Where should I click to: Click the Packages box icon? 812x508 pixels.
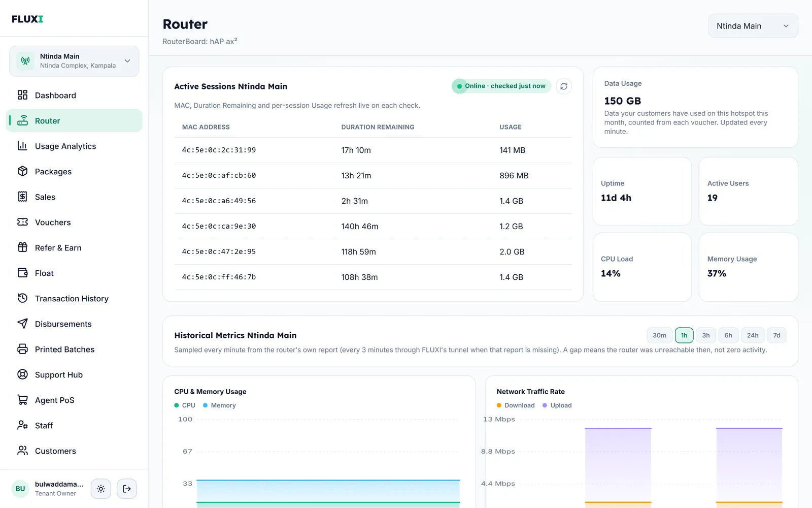point(22,171)
